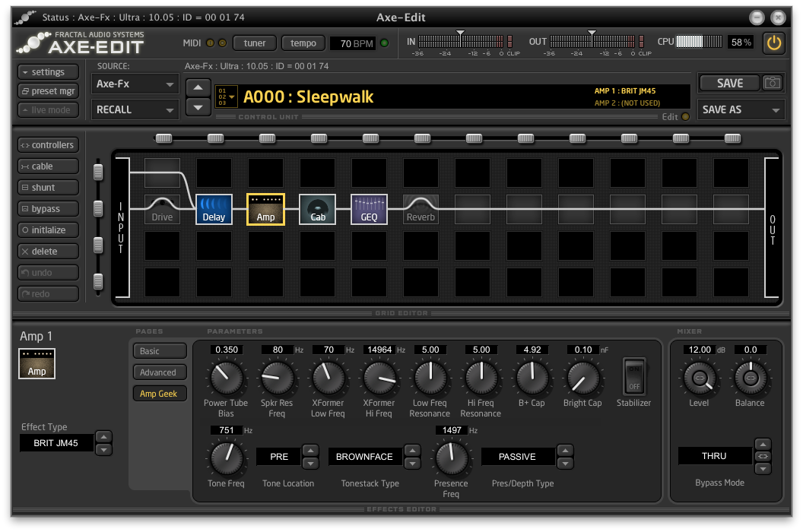Toggle the Edit indicator LED
Image resolution: width=803 pixels, height=532 pixels.
point(685,117)
